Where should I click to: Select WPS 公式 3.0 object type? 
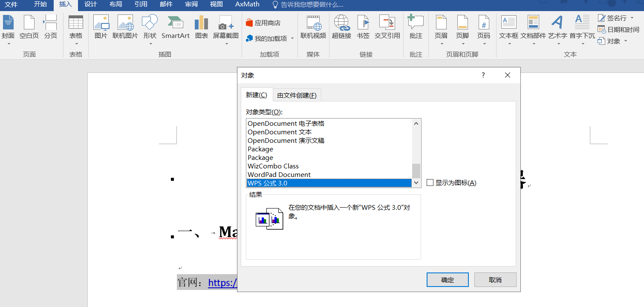pos(329,183)
